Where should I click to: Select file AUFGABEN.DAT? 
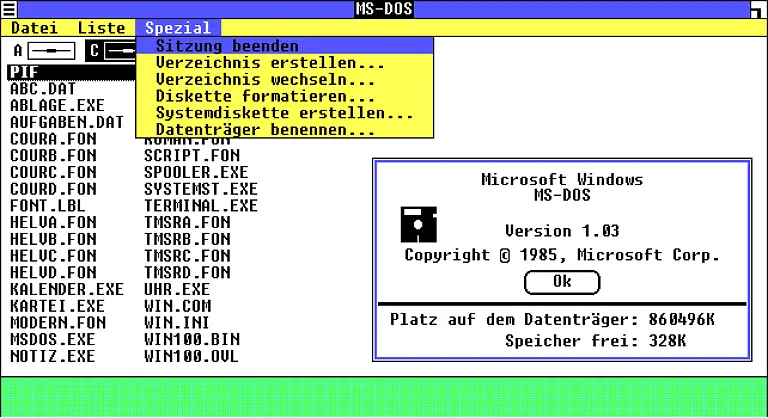pos(67,122)
